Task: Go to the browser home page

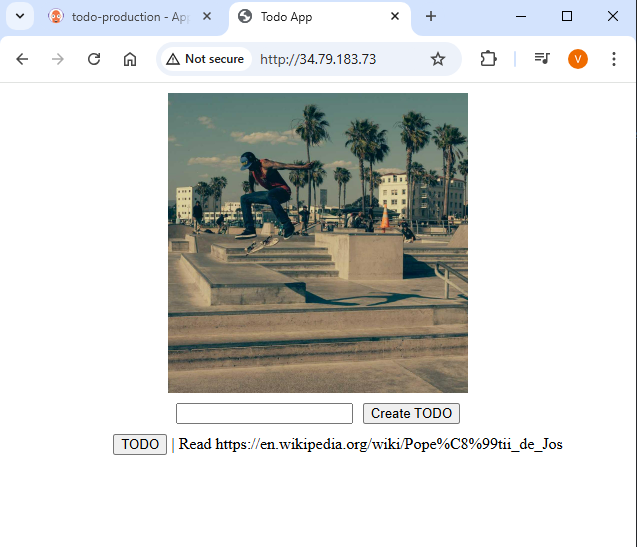Action: [x=130, y=59]
